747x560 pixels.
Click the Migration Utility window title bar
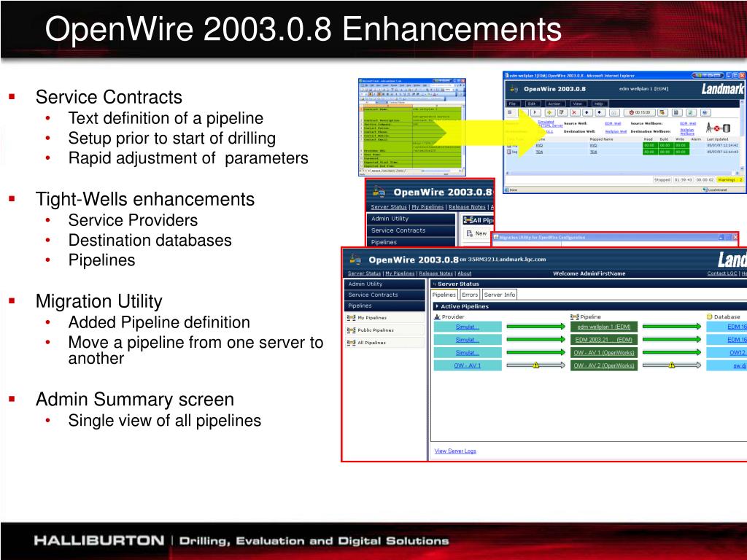pos(616,237)
